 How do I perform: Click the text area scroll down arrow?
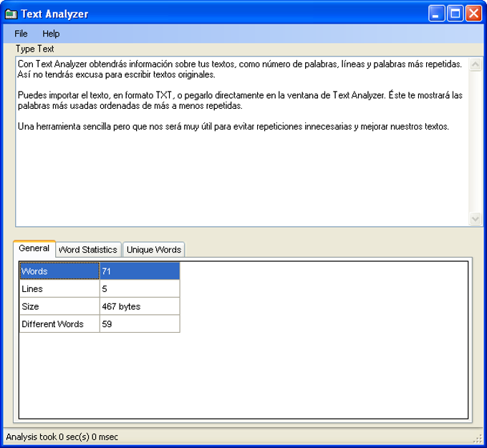click(x=476, y=218)
